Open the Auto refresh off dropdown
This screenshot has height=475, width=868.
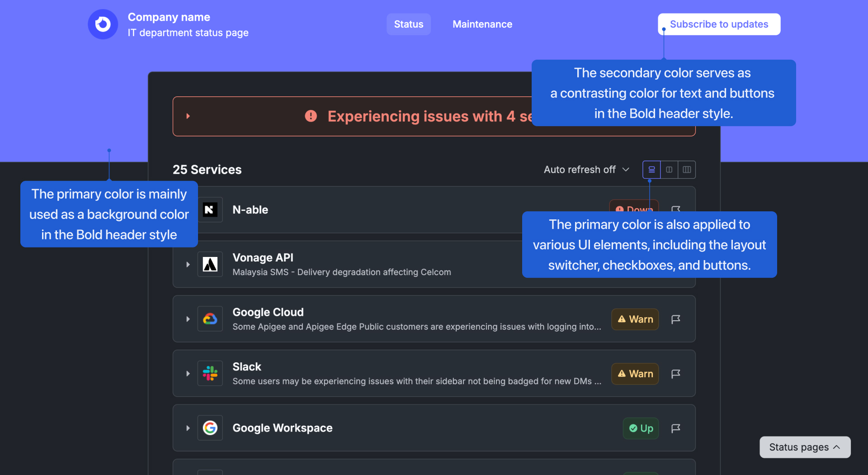click(586, 170)
